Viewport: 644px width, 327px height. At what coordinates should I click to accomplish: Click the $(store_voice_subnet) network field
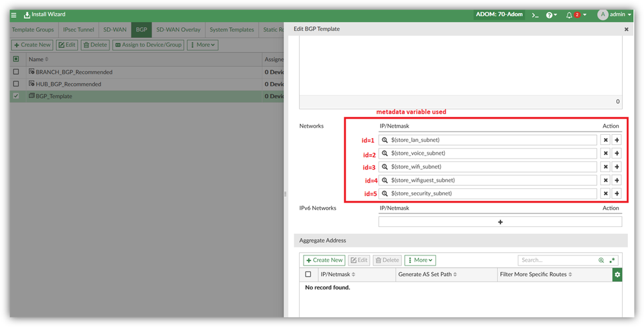(487, 154)
